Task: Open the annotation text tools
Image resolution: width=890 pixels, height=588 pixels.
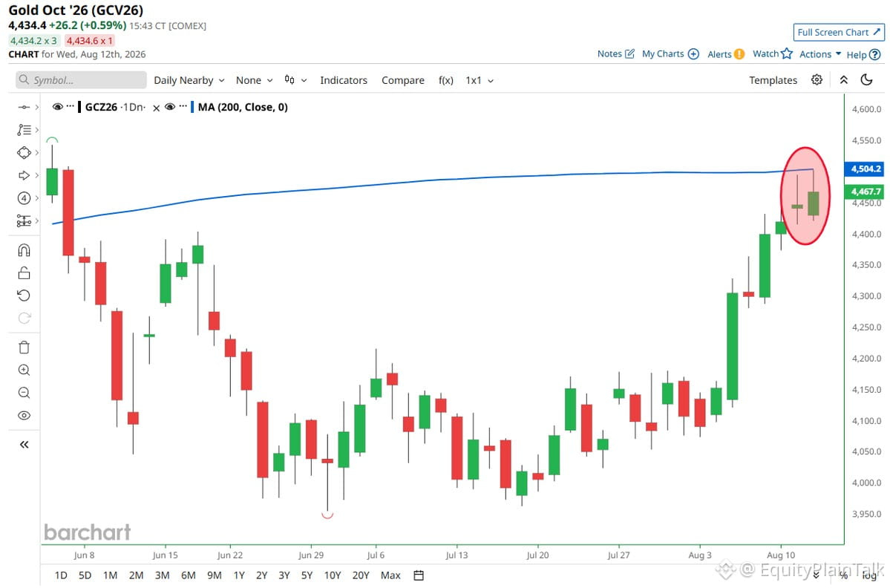Action: 24,130
